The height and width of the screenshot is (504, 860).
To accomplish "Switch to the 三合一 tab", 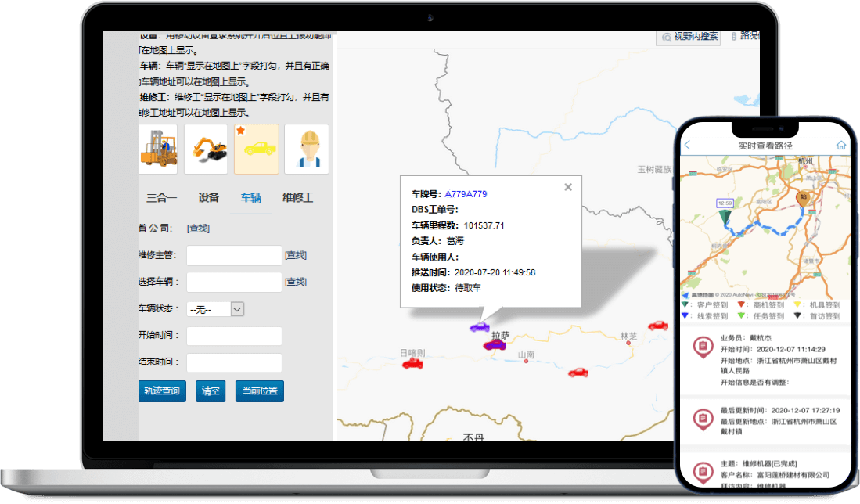I will 161,198.
